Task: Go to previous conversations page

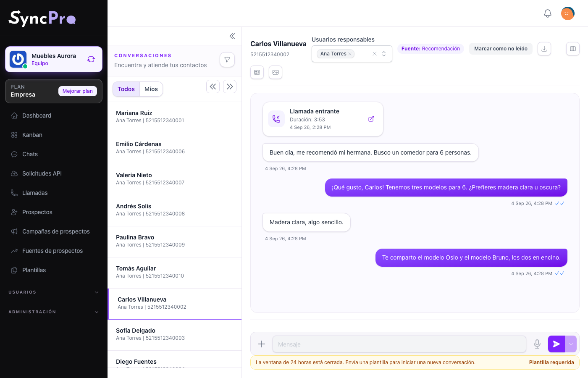Action: [x=213, y=87]
